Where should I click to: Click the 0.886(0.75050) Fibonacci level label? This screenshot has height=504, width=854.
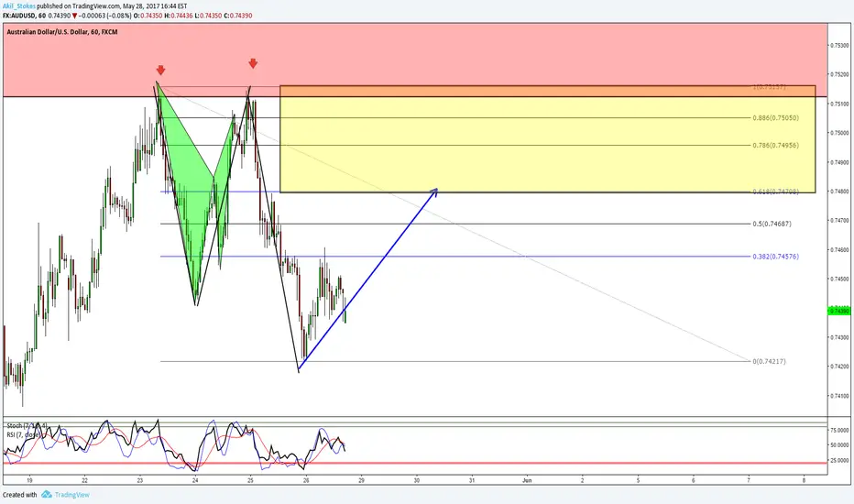pyautogui.click(x=775, y=117)
